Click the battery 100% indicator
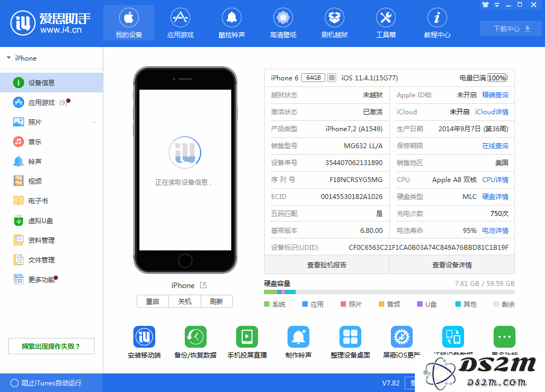This screenshot has width=545, height=392. 497,78
